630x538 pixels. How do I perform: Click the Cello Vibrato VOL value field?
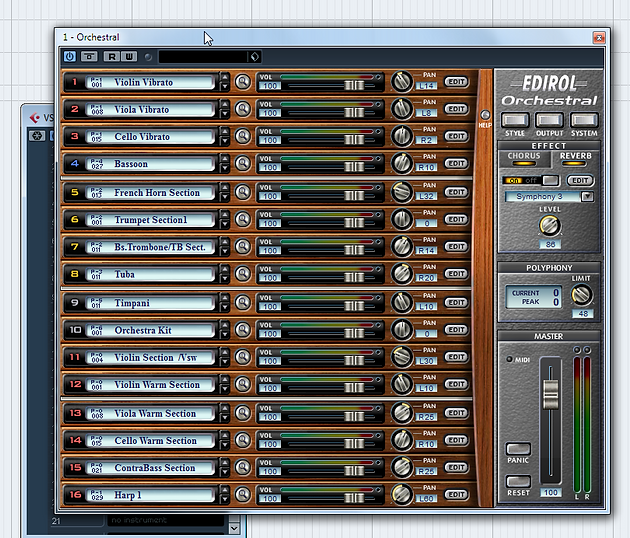[270, 140]
